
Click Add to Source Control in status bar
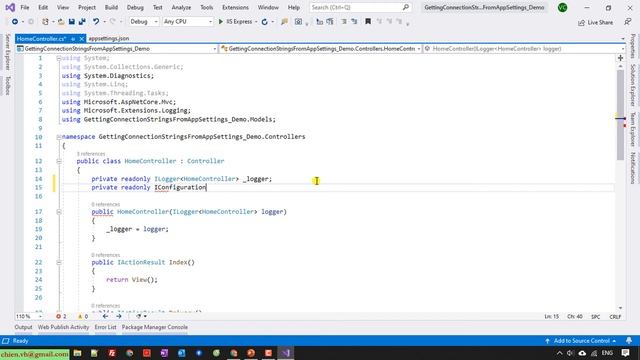581,340
